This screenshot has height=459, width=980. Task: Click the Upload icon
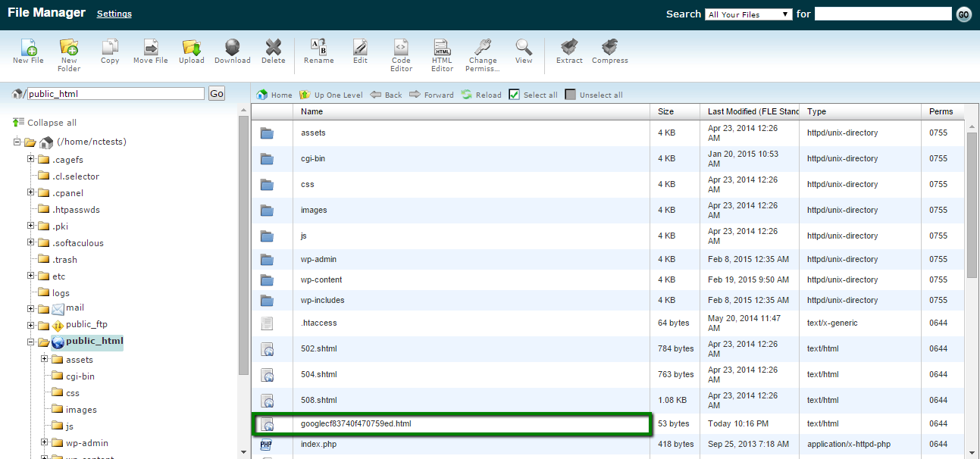[191, 51]
